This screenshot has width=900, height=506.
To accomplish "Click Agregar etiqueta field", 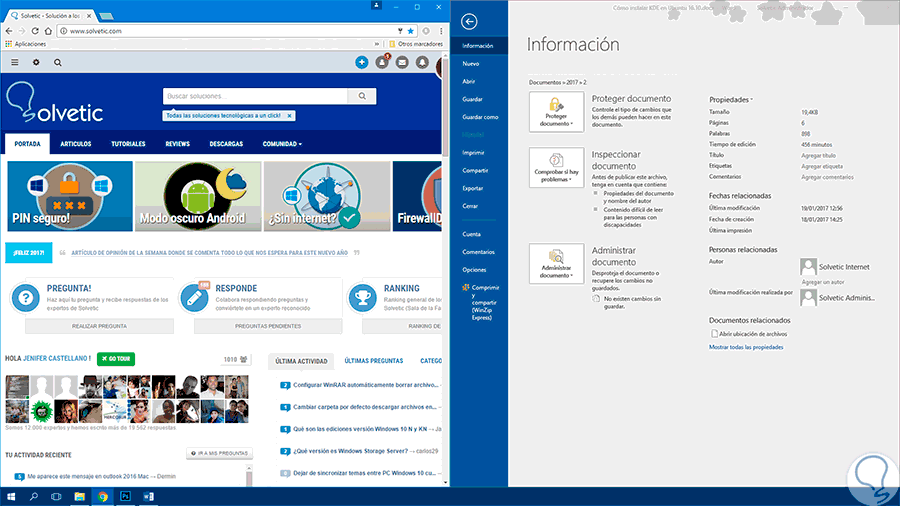I will [x=822, y=166].
